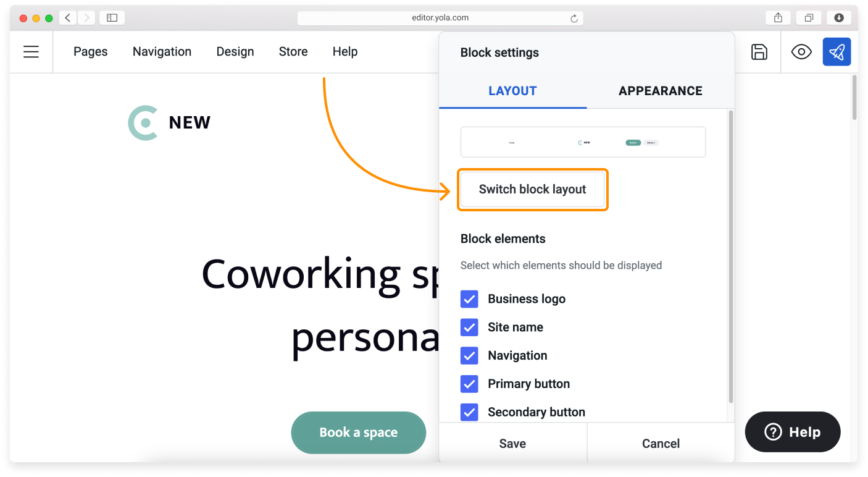
Task: Click the Safari share icon
Action: (778, 18)
